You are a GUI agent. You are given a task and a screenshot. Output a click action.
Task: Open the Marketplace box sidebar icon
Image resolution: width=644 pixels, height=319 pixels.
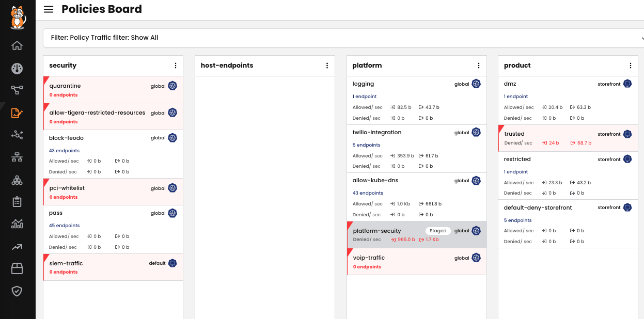tap(17, 268)
